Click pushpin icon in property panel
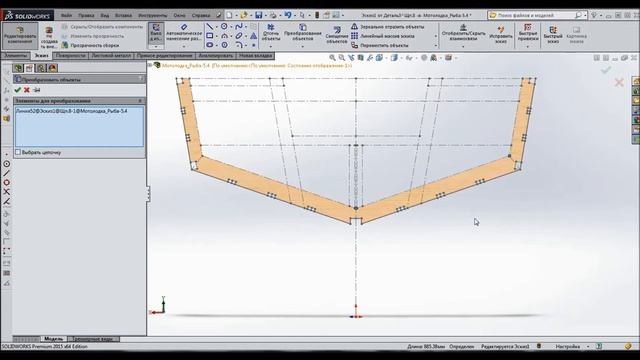Viewport: 640px width, 360px height. tap(37, 90)
